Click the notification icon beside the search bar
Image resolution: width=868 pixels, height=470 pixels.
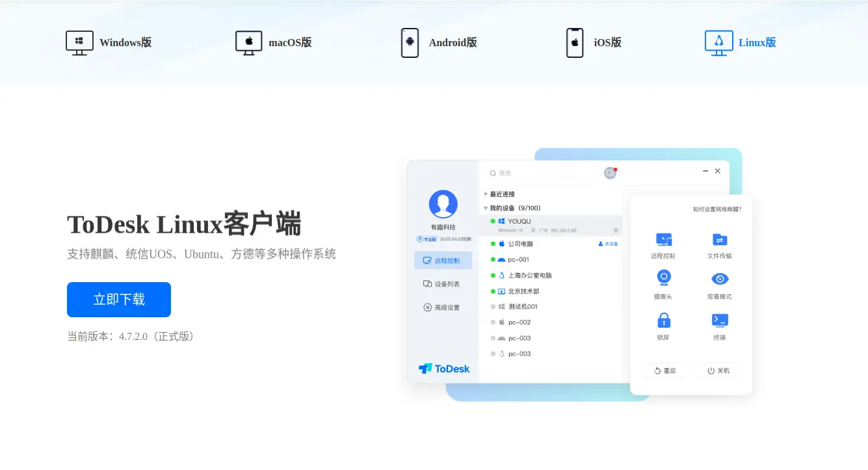coord(610,173)
